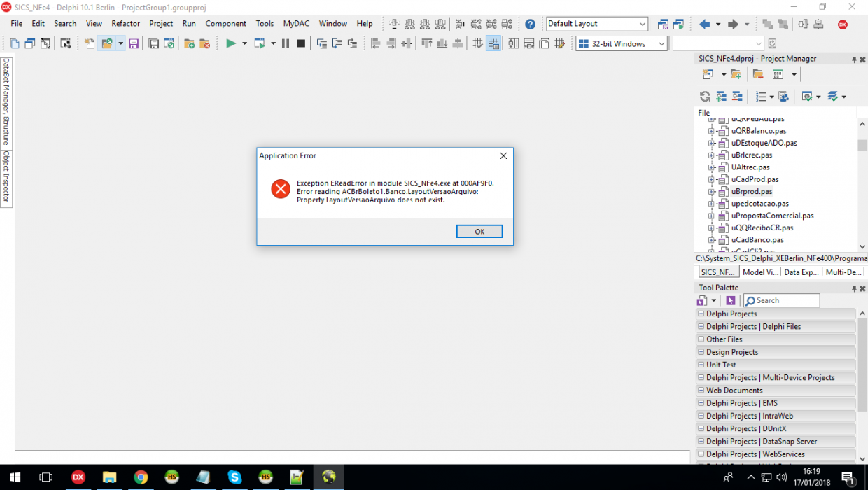The image size is (868, 490).
Task: Click the purple Save floppy icon
Action: [134, 43]
